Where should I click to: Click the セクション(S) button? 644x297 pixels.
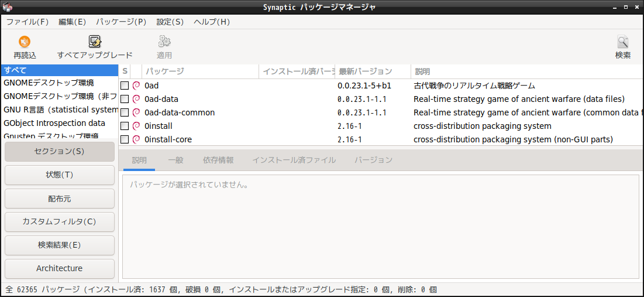pos(60,151)
